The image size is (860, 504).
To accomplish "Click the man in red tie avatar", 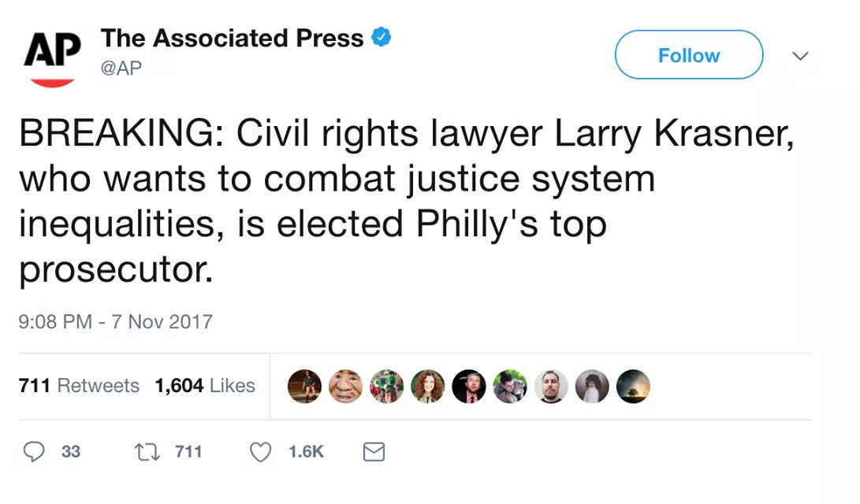I will (469, 386).
